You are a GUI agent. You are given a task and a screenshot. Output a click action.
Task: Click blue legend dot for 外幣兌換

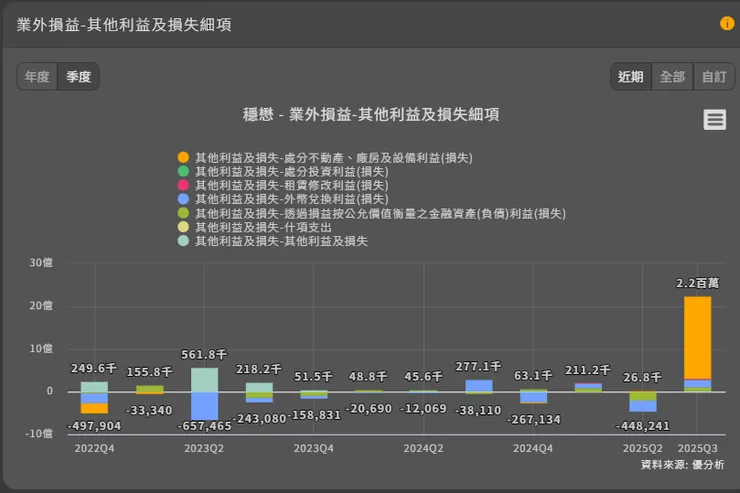tap(183, 199)
